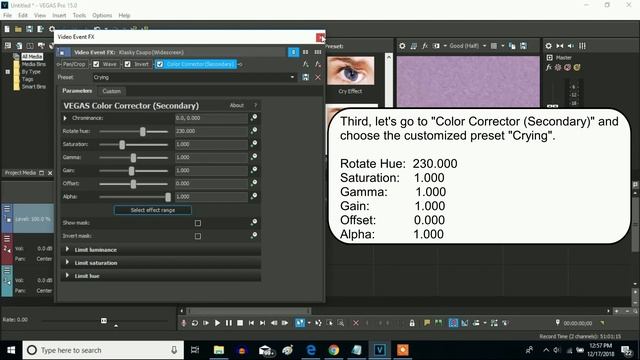The width and height of the screenshot is (640, 360).
Task: Open the File menu
Action: (7, 15)
